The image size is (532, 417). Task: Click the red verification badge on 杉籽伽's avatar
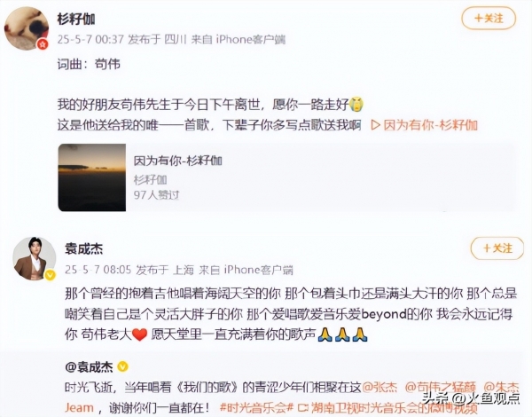(x=43, y=44)
